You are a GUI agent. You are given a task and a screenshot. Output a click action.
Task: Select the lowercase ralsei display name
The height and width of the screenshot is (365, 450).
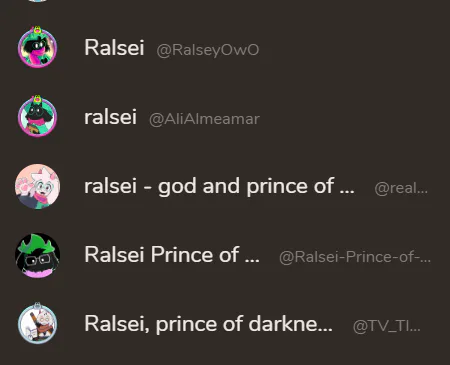(110, 117)
